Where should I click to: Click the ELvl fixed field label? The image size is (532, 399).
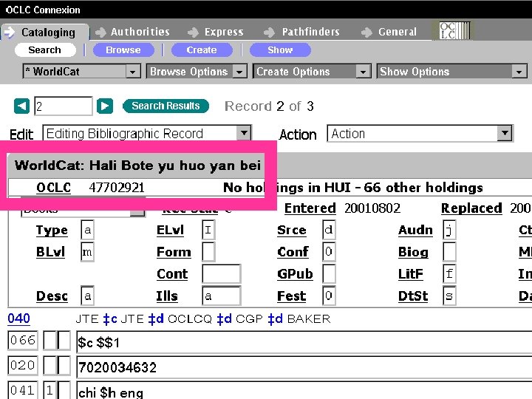pyautogui.click(x=170, y=231)
